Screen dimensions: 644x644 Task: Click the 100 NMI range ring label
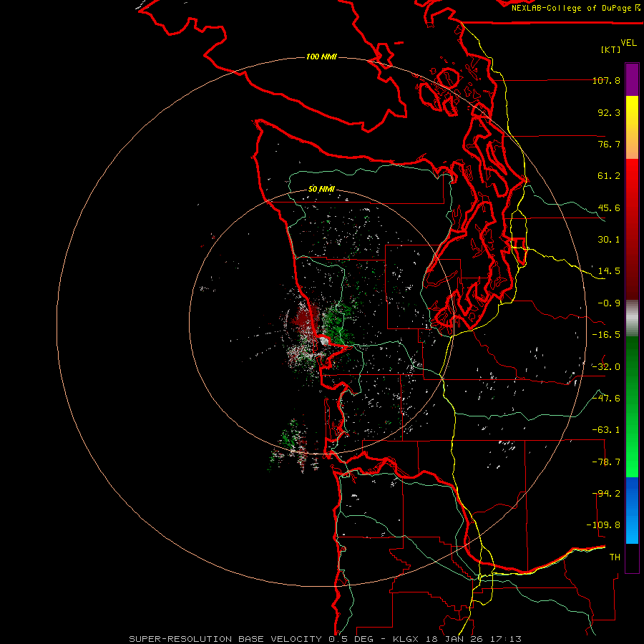click(x=321, y=57)
